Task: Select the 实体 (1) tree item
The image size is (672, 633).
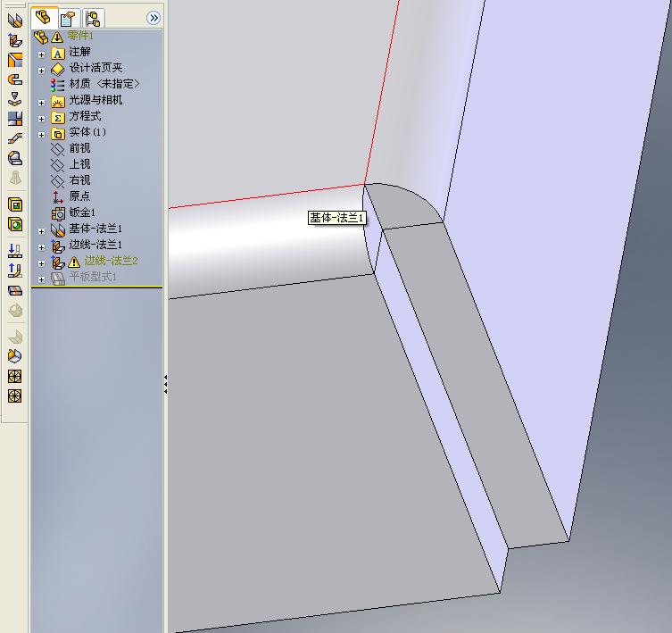Action: (x=87, y=132)
